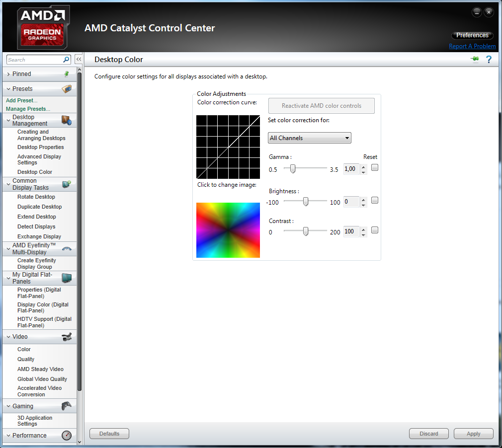
Task: Open the All Channels dropdown
Action: pos(309,138)
